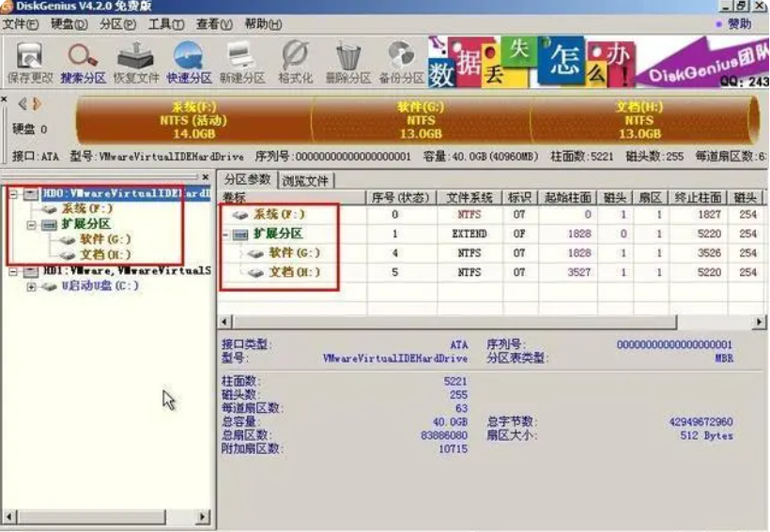Click the 新建分区 (New Partition) icon
The image size is (770, 532).
coord(241,62)
